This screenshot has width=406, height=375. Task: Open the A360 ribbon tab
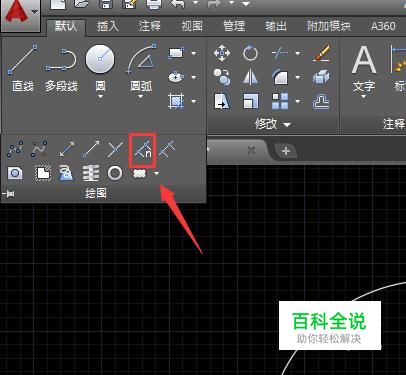383,26
